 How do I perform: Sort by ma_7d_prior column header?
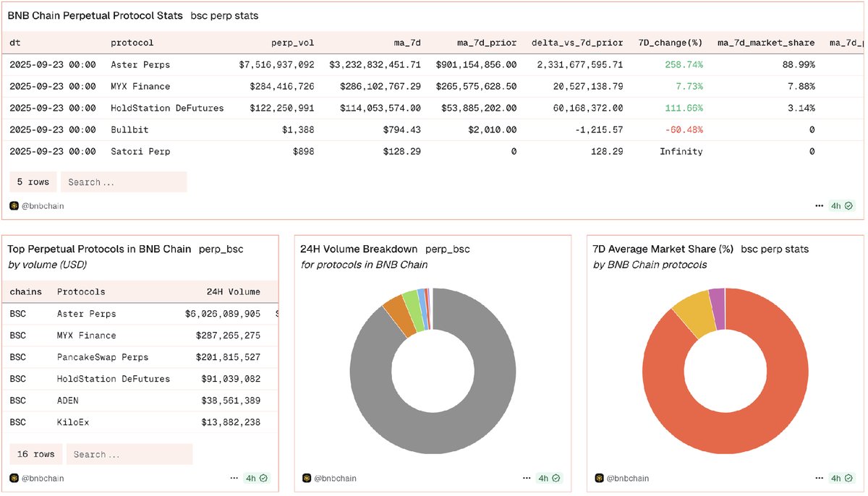pos(488,43)
